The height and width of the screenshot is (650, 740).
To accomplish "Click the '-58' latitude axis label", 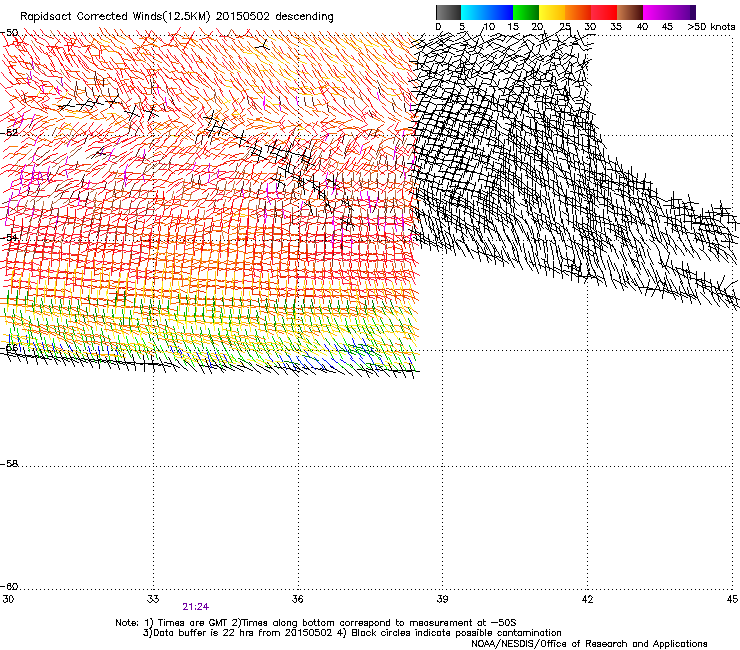I will point(9,464).
